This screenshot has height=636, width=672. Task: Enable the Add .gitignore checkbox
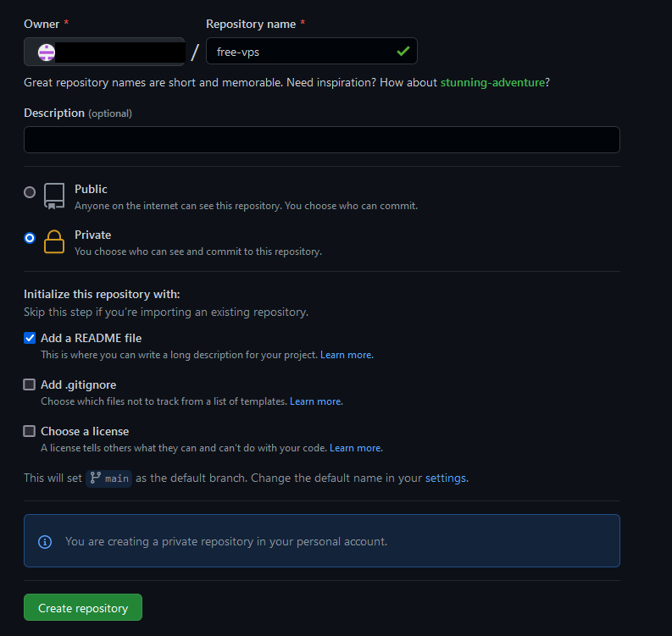[30, 384]
